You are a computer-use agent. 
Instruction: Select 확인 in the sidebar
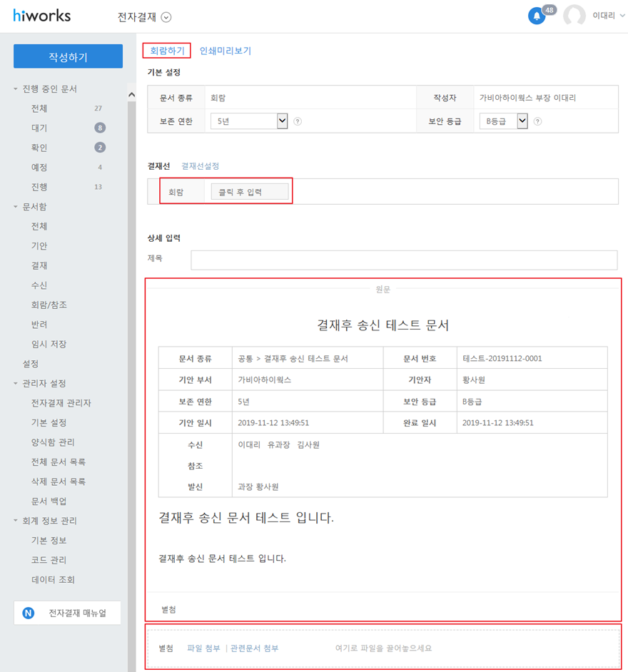click(39, 148)
